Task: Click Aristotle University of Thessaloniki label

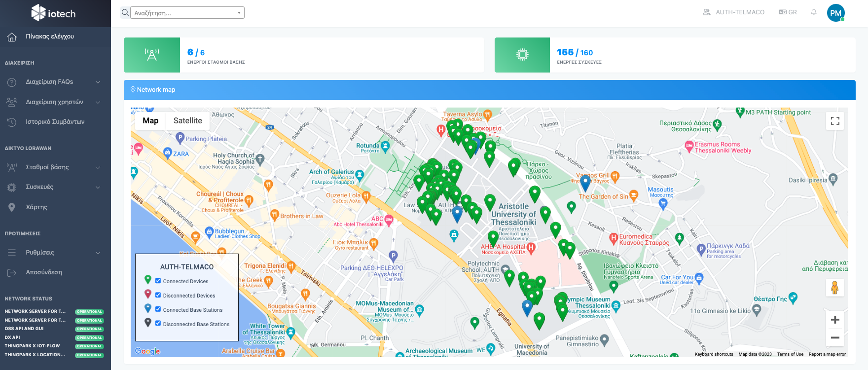Action: (513, 214)
